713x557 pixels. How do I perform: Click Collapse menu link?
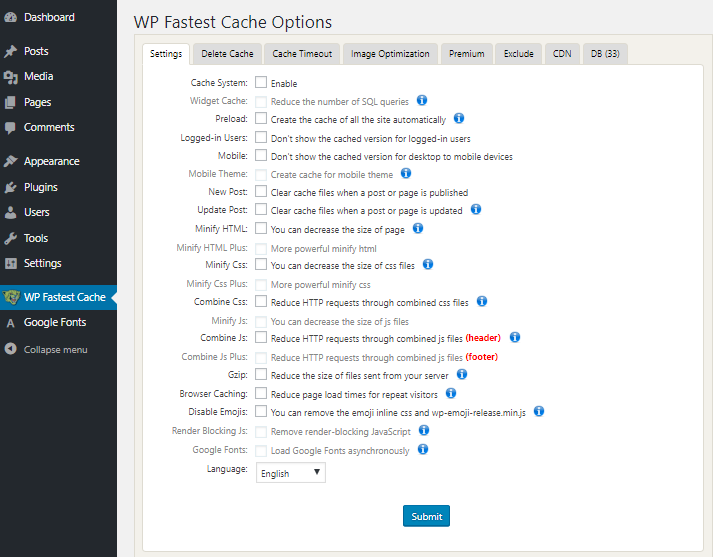pyautogui.click(x=55, y=350)
